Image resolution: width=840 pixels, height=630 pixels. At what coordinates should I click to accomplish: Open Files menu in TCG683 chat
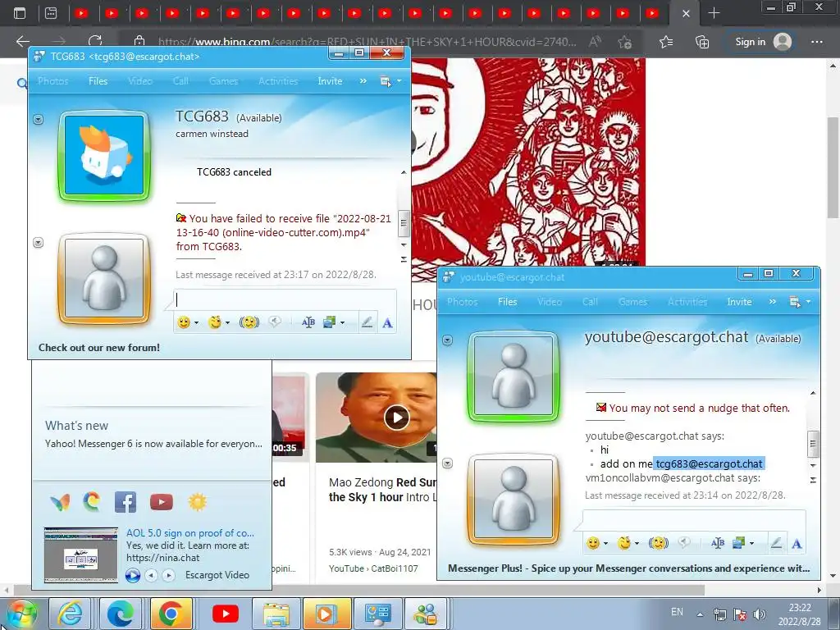click(x=98, y=81)
